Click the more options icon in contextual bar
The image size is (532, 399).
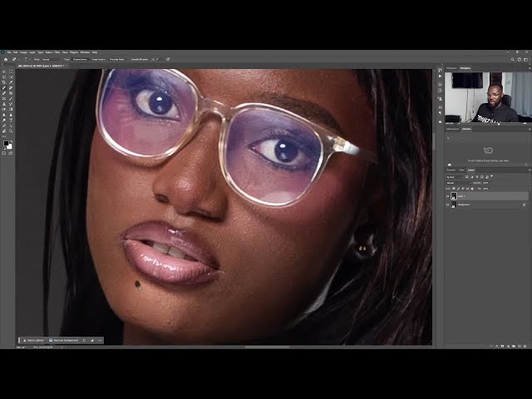[x=100, y=340]
